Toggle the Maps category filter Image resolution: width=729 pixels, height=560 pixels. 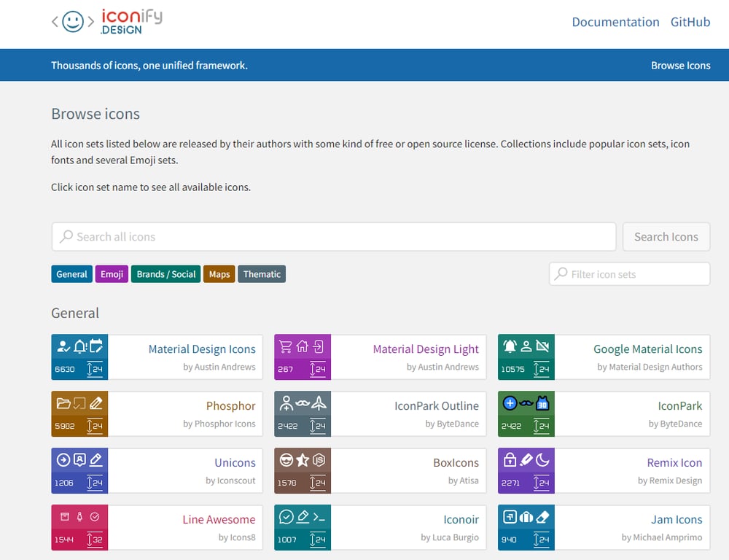point(219,274)
